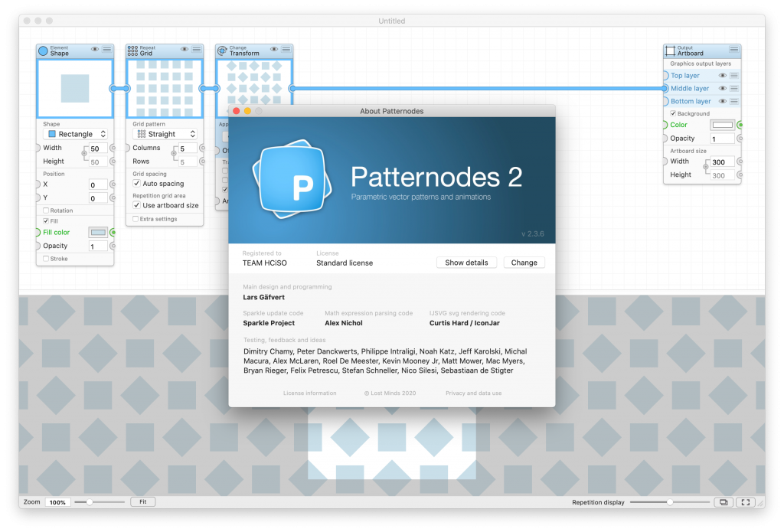The width and height of the screenshot is (784, 532).
Task: Open License information link
Action: pos(309,393)
